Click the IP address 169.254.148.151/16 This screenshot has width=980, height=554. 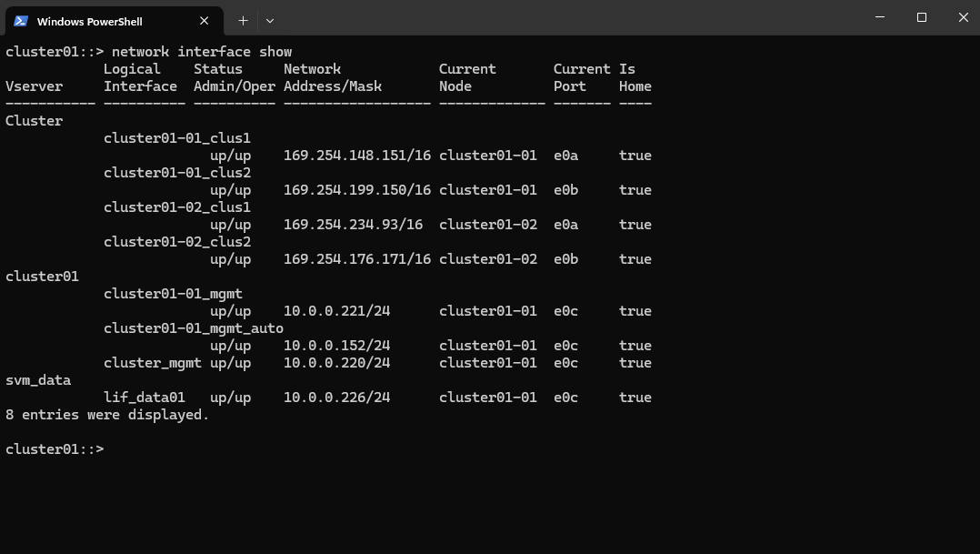(357, 155)
